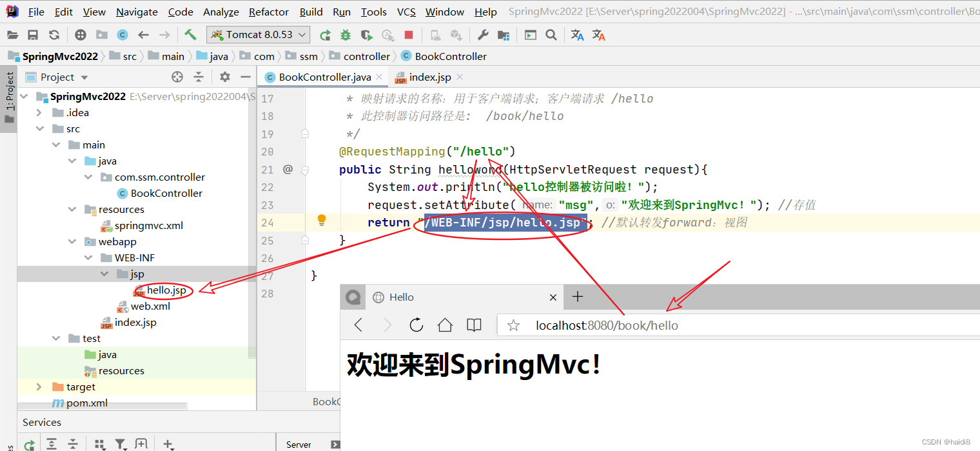
Task: Switch to the BookController.java editor tab
Action: [325, 77]
